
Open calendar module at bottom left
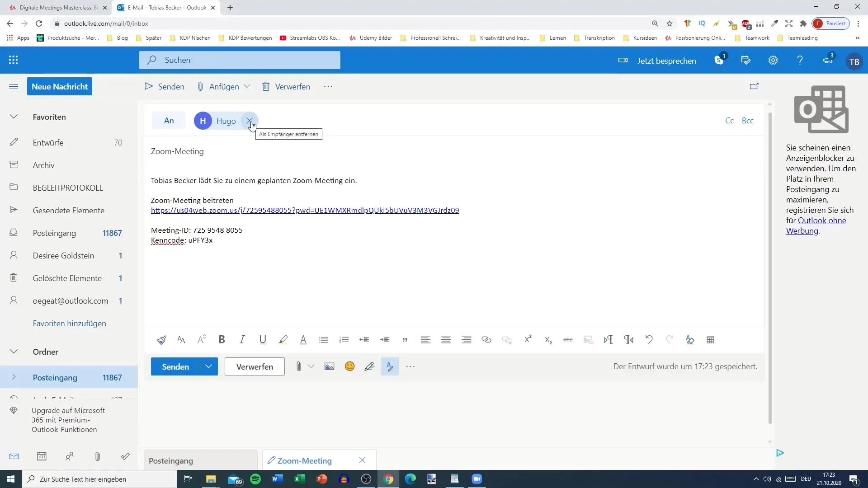42,456
